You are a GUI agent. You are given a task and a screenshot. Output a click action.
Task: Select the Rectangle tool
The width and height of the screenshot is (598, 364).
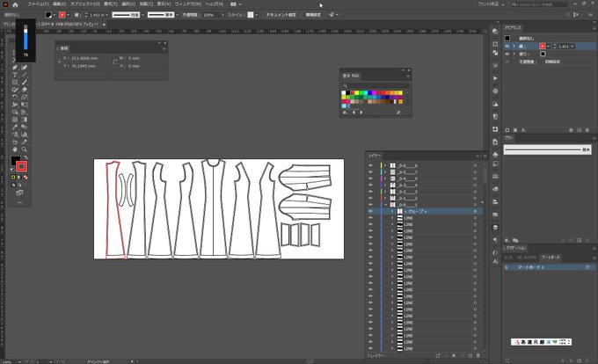tap(15, 83)
